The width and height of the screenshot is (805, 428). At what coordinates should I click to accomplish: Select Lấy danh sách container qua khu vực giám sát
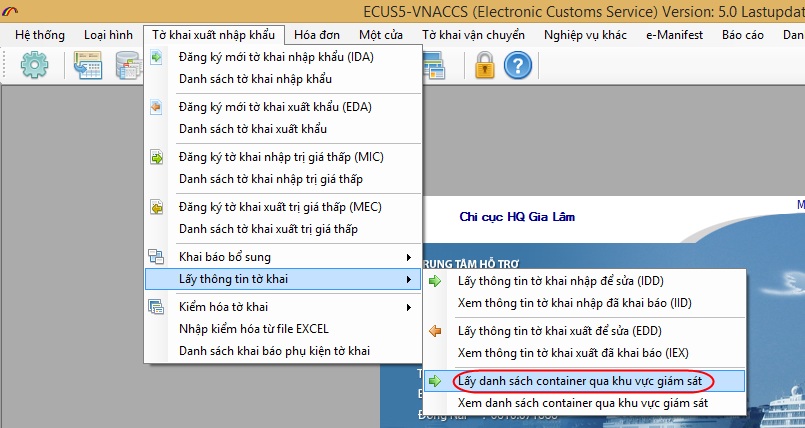(x=596, y=381)
